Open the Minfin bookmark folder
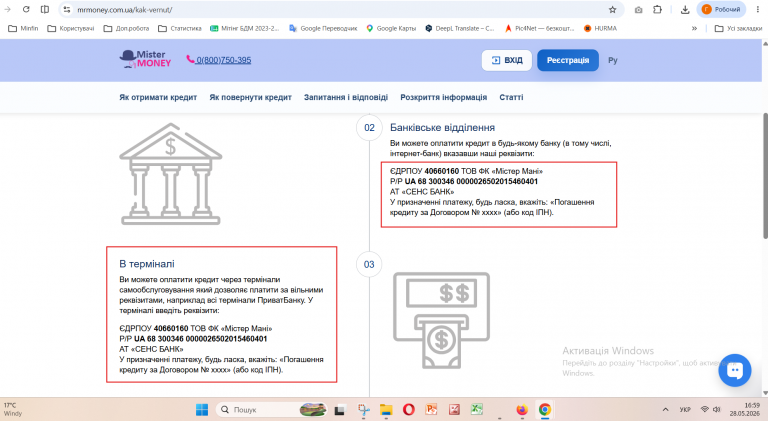This screenshot has width=768, height=421. pos(24,28)
